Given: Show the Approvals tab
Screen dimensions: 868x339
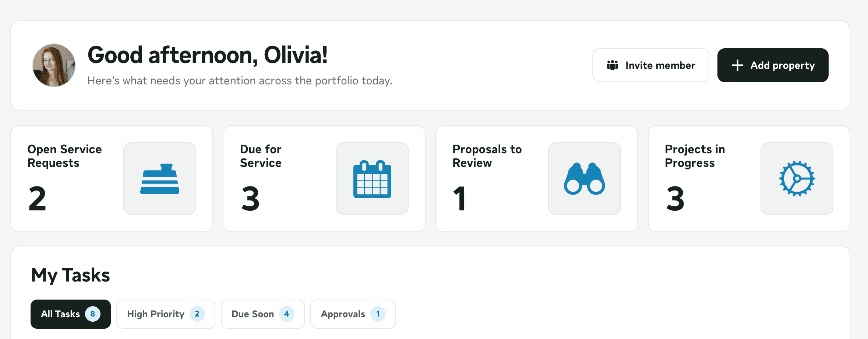Looking at the screenshot, I should [353, 314].
